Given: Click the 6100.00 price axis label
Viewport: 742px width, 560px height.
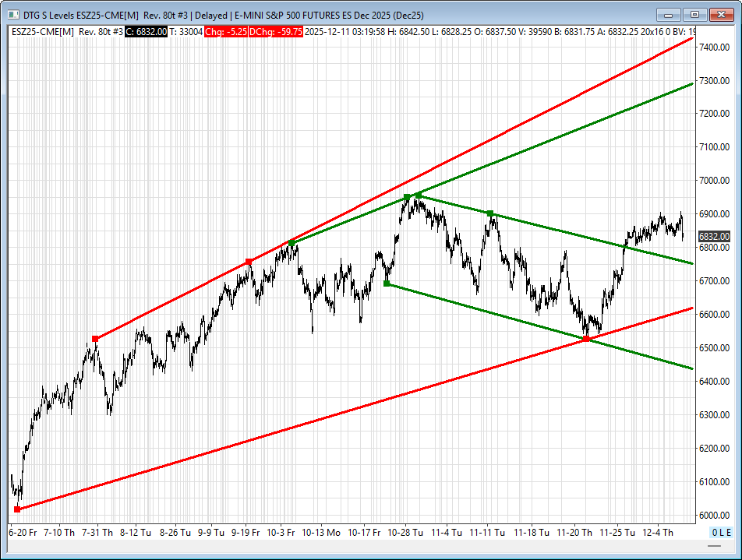Looking at the screenshot, I should (714, 482).
